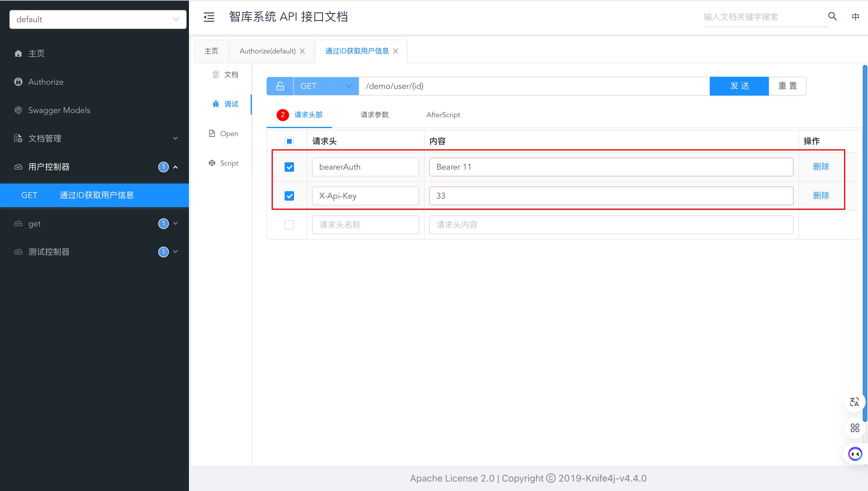Click the floating four-squares apps icon
This screenshot has width=868, height=491.
(854, 428)
